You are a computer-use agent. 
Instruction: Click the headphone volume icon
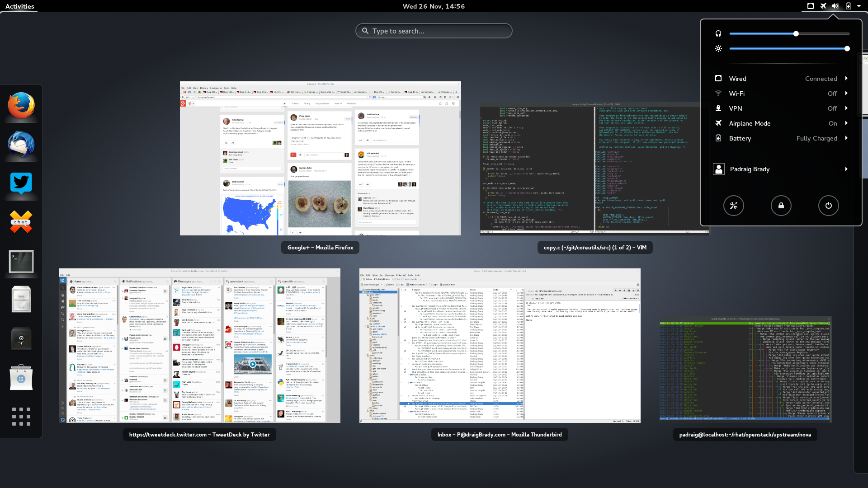point(718,33)
